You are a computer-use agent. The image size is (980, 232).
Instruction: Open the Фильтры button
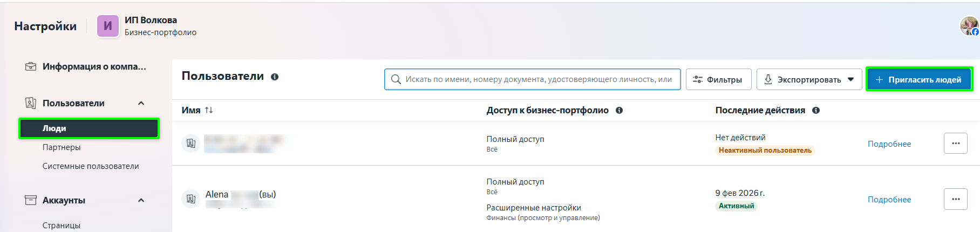718,79
